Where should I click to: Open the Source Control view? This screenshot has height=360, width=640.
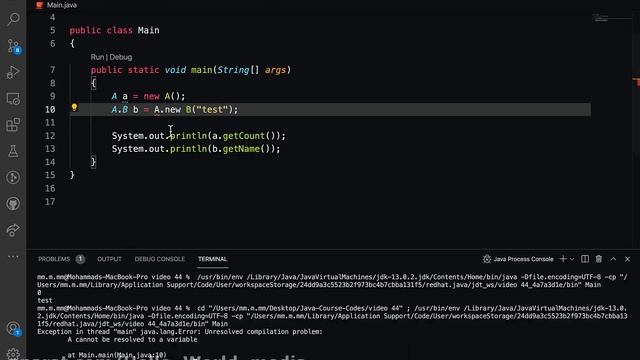13,46
